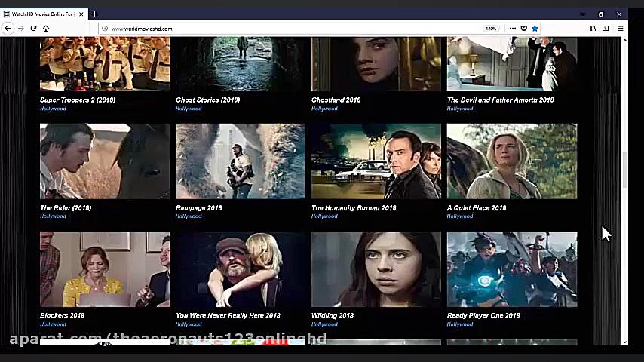Click the Super Troopers 2 (2018) title
Image resolution: width=644 pixels, height=362 pixels.
[x=78, y=100]
